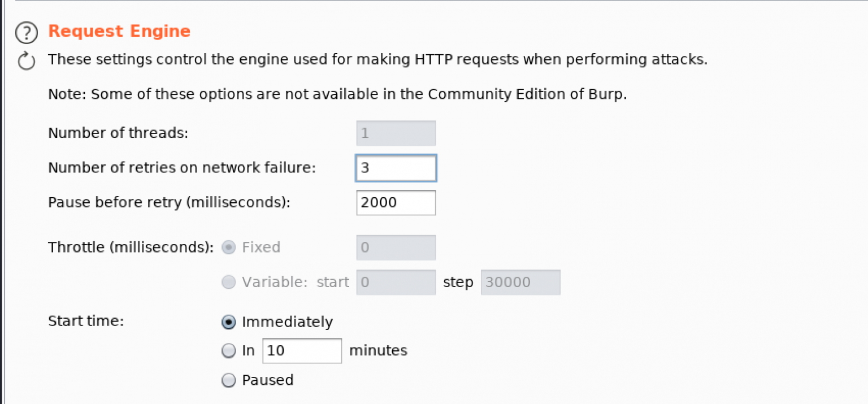868x404 pixels.
Task: Click the fixed throttle value field
Action: point(396,247)
